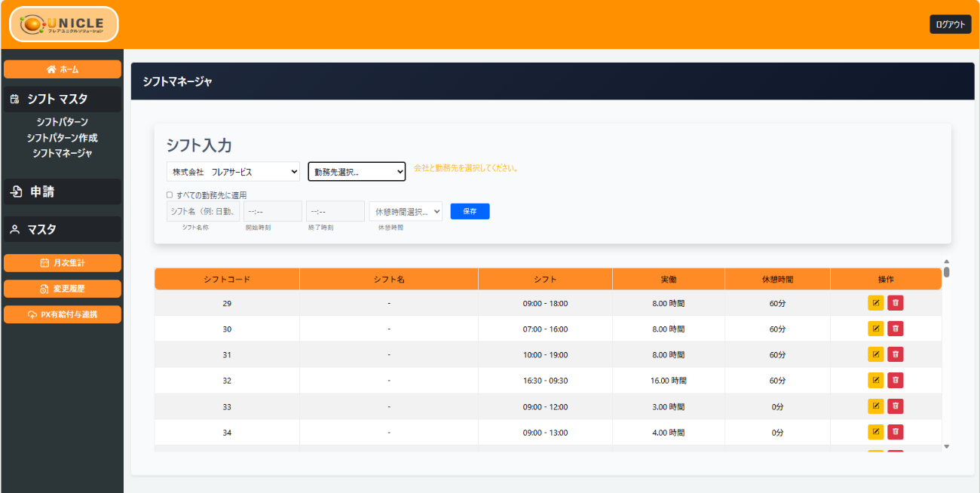Edit the 09:00 - 13:00 shift row
Image resolution: width=980 pixels, height=493 pixels.
875,432
